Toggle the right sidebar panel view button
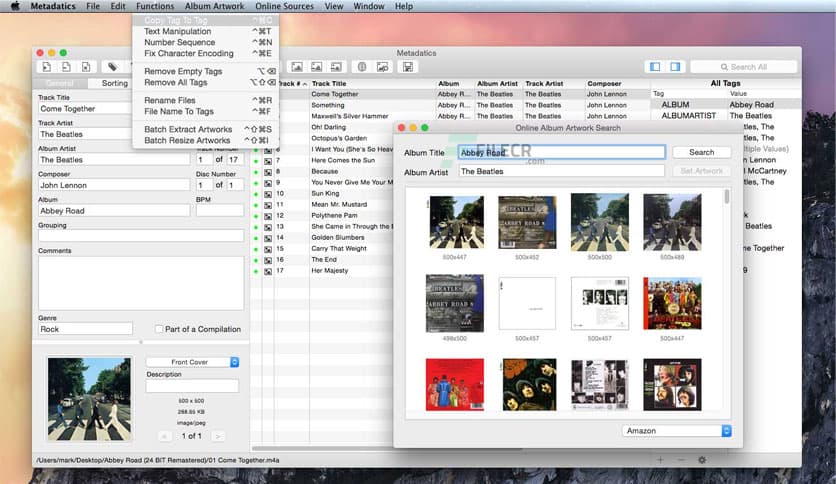This screenshot has height=484, width=836. click(676, 67)
